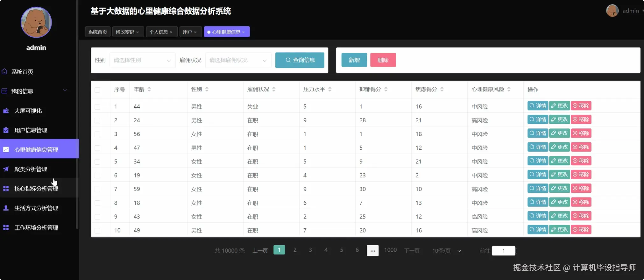Go to page 1000 in pagination
Image resolution: width=644 pixels, height=280 pixels.
390,250
